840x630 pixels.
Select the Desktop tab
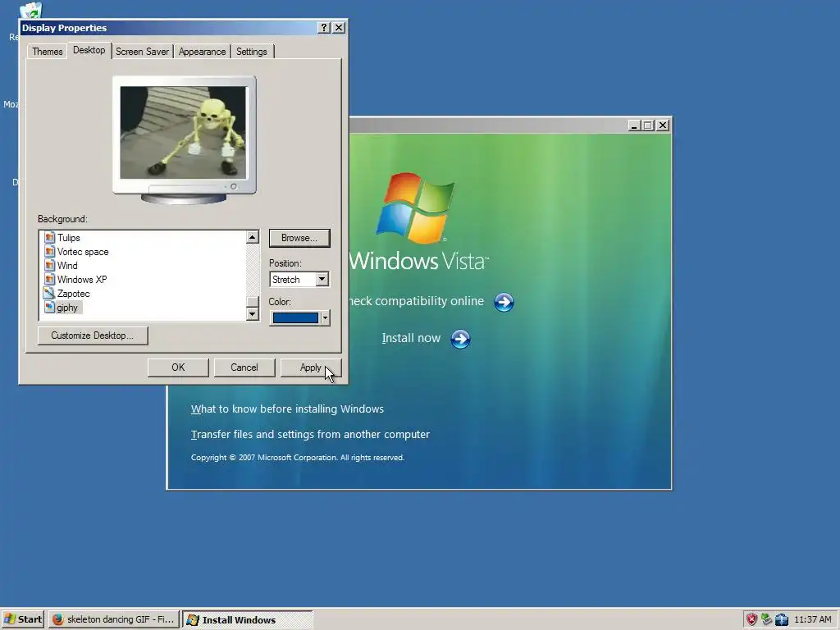89,50
